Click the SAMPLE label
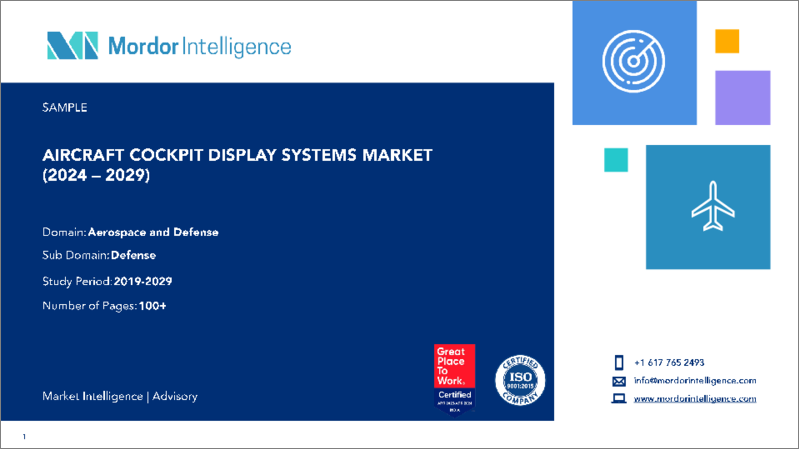 [65, 108]
